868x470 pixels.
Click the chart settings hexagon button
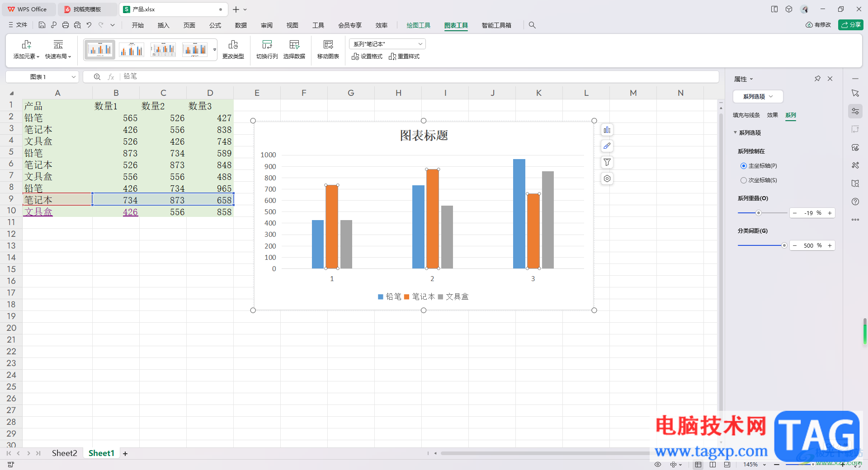pos(607,179)
